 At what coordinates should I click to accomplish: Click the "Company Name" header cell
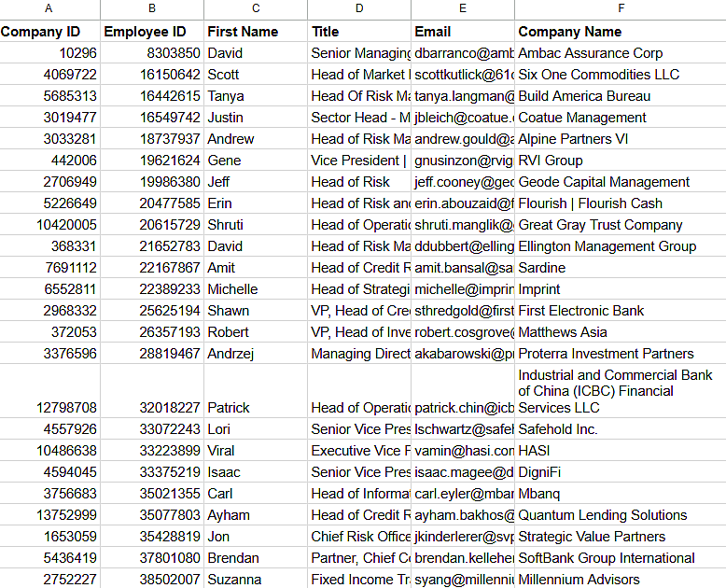tap(620, 32)
